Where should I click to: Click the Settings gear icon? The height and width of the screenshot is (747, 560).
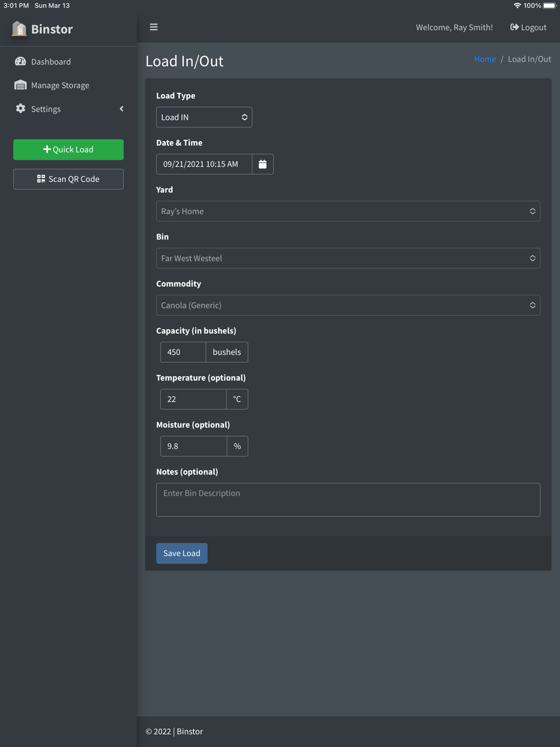click(21, 109)
